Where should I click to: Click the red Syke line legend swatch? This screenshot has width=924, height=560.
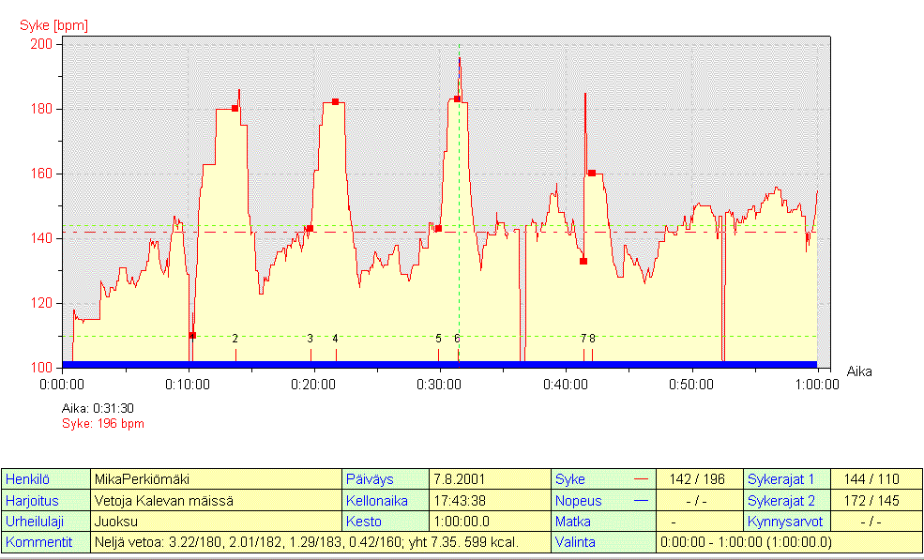pos(642,479)
